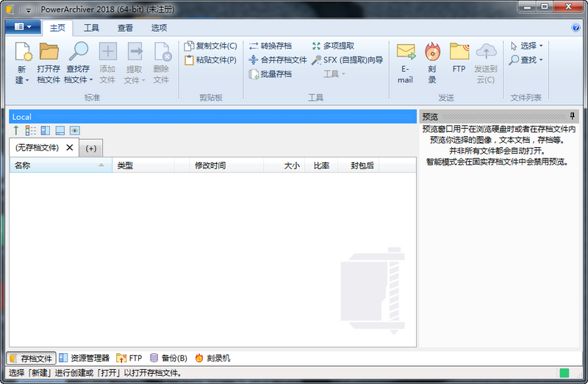Click 复制文件(C) in the clipboard group
Screen dimensions: 588x384
tap(211, 46)
